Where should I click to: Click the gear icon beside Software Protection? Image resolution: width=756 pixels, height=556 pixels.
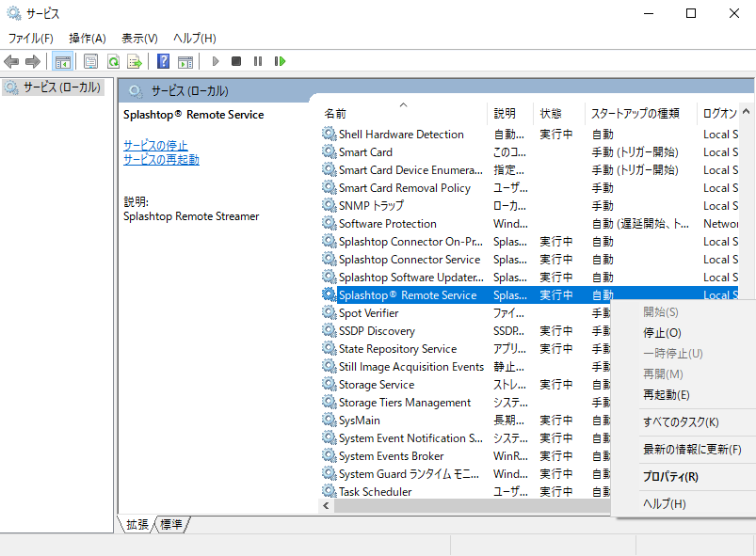point(330,223)
